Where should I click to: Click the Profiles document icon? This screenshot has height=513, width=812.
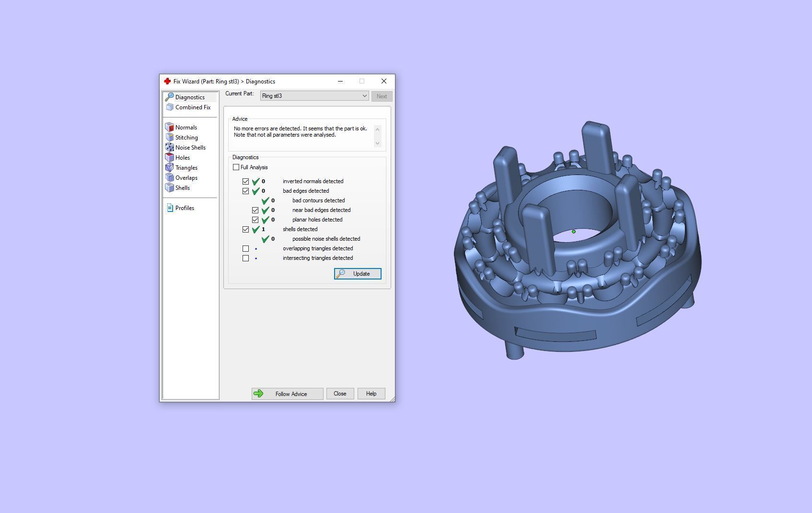(170, 208)
